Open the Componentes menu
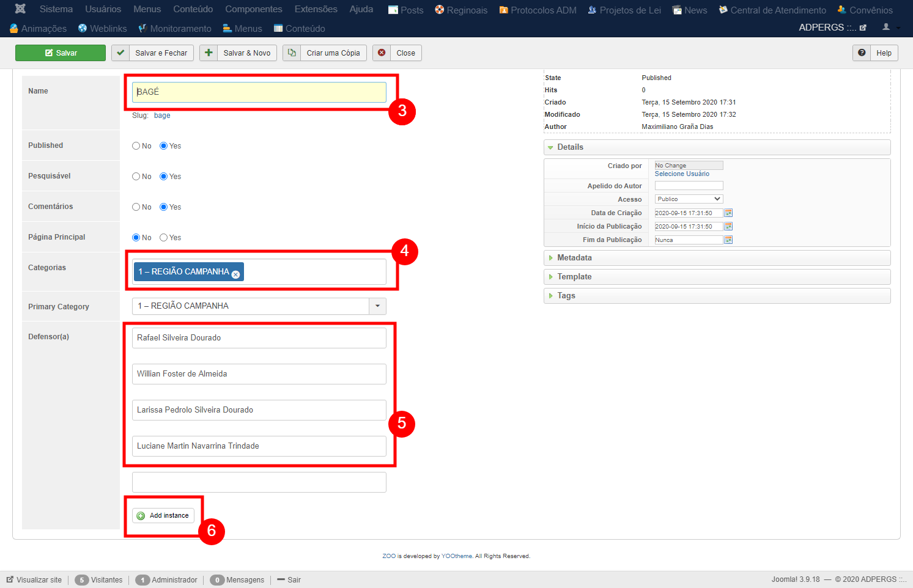The width and height of the screenshot is (913, 588). [253, 9]
